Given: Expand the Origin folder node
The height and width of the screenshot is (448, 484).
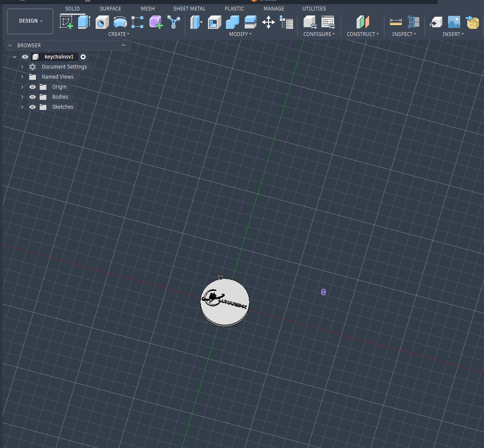Looking at the screenshot, I should [x=22, y=87].
